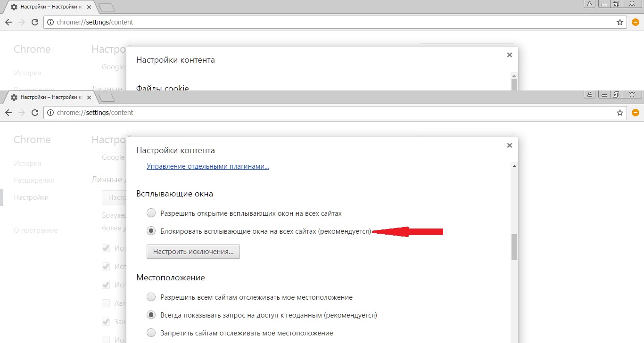
Task: Open 'История' in lower window sidebar
Action: pyautogui.click(x=27, y=163)
